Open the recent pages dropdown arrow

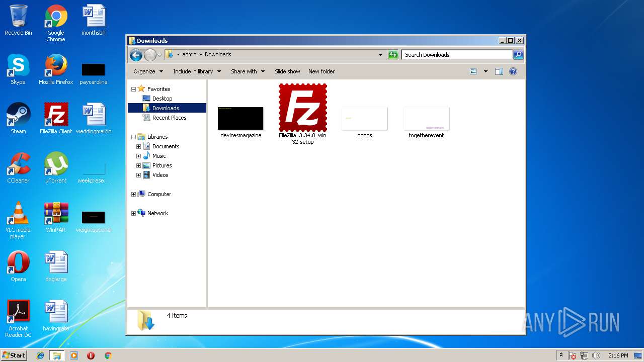click(x=159, y=55)
